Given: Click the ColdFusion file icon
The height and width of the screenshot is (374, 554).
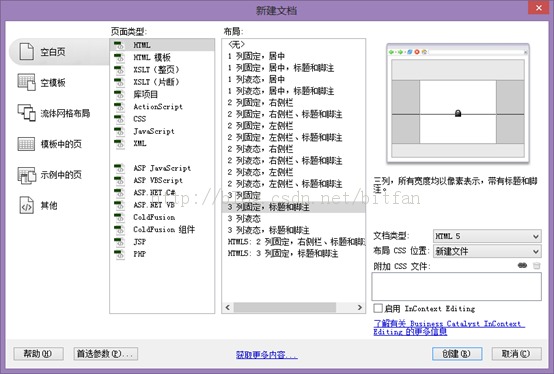Looking at the screenshot, I should coord(119,217).
